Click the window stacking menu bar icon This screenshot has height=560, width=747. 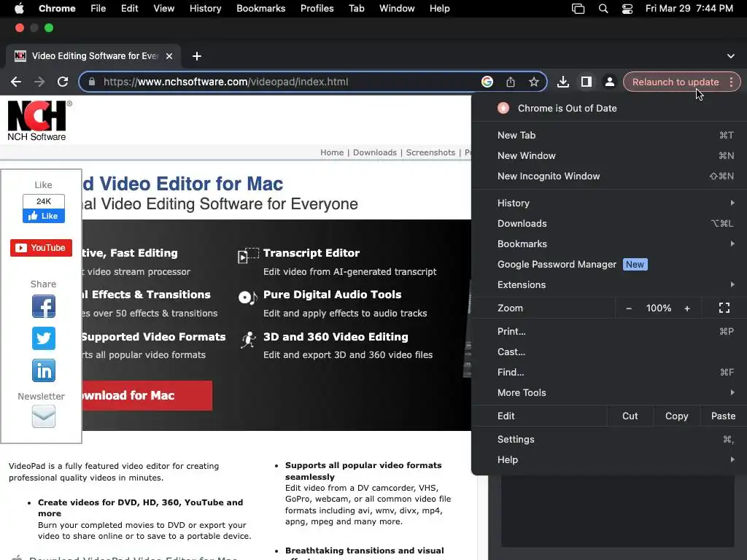pyautogui.click(x=578, y=8)
